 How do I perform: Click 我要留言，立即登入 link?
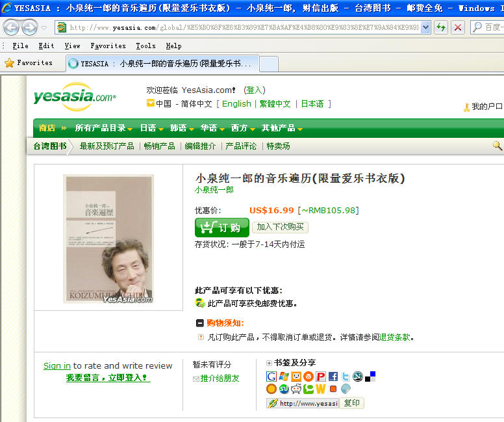(108, 378)
